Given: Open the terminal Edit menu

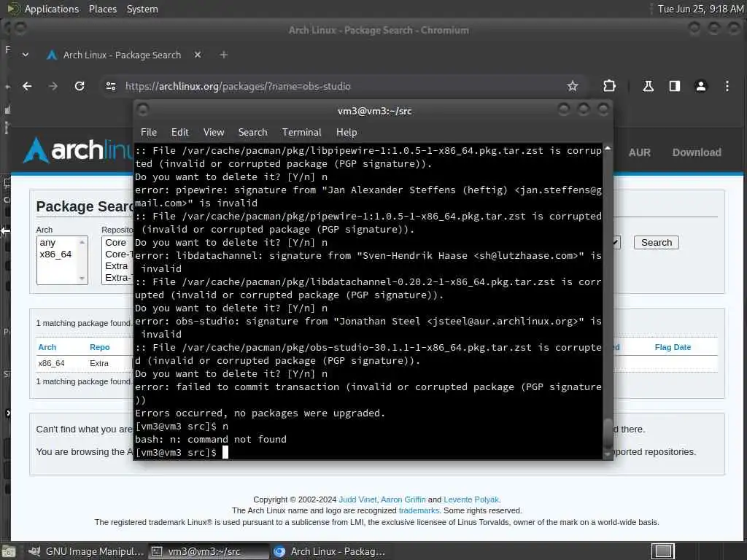Looking at the screenshot, I should coord(179,133).
